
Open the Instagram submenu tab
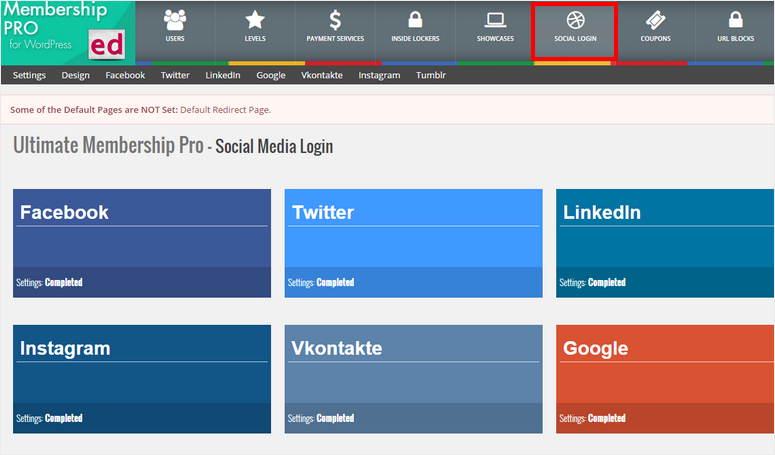tap(379, 75)
